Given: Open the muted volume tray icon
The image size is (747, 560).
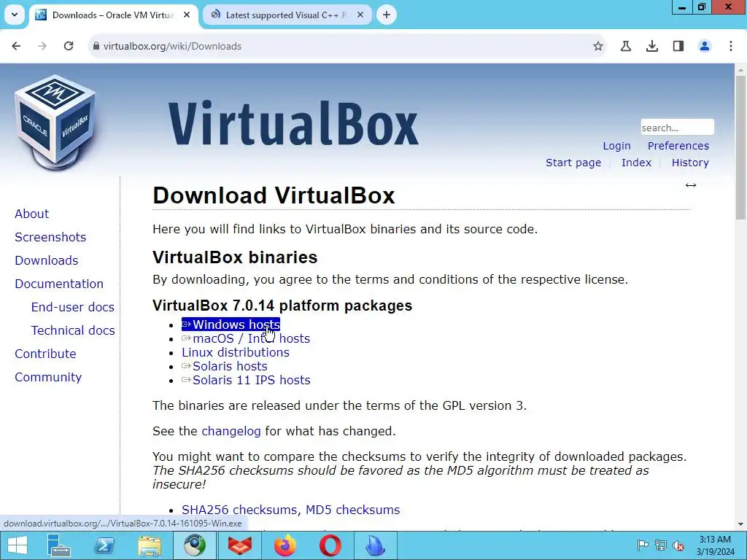Looking at the screenshot, I should (x=678, y=545).
